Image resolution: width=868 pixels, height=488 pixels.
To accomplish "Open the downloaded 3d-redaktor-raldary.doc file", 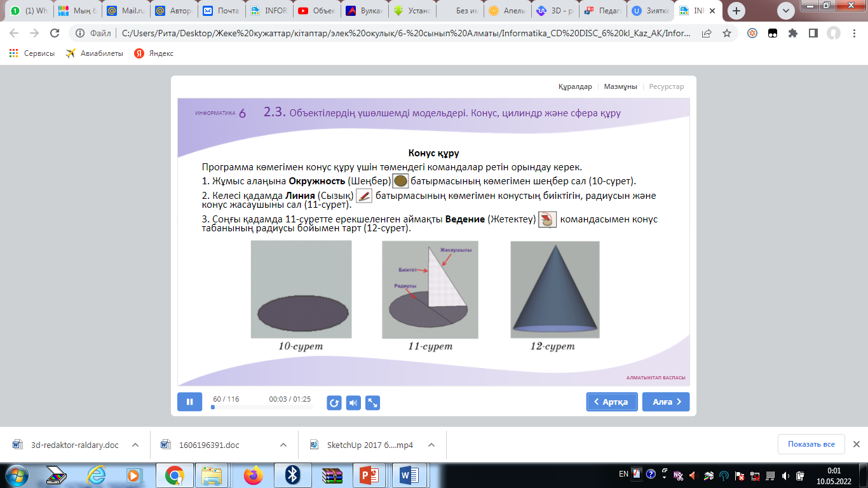I will click(67, 445).
